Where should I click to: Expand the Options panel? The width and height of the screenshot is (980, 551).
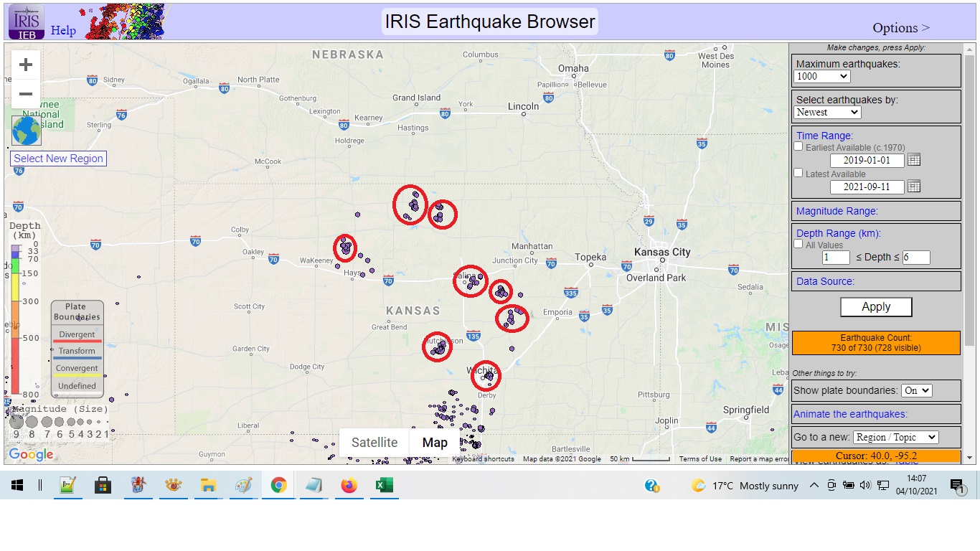pos(901,28)
